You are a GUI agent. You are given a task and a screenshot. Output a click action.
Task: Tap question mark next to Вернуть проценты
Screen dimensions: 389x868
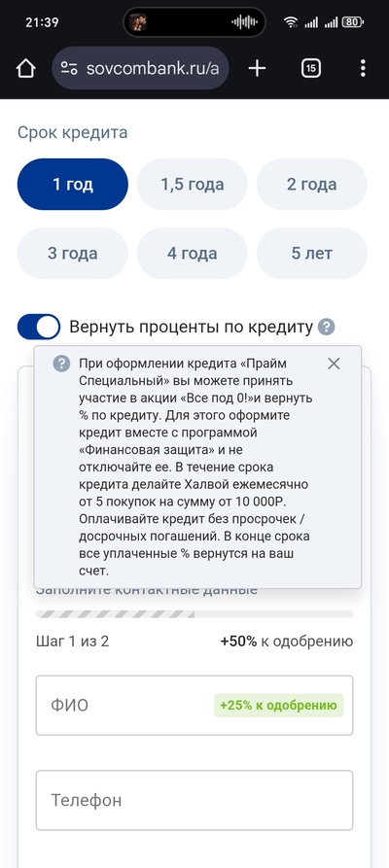click(327, 328)
